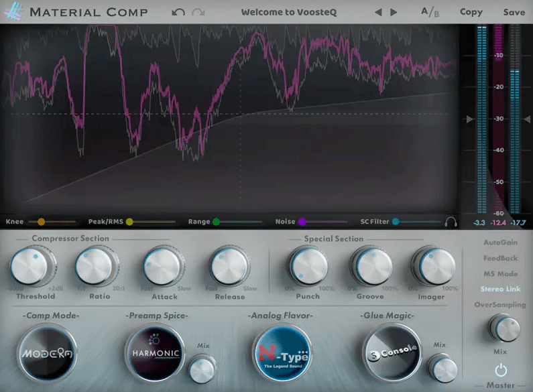Click the Console Glue Magic emblem
Screen dimensions: 533x392
[x=392, y=351]
